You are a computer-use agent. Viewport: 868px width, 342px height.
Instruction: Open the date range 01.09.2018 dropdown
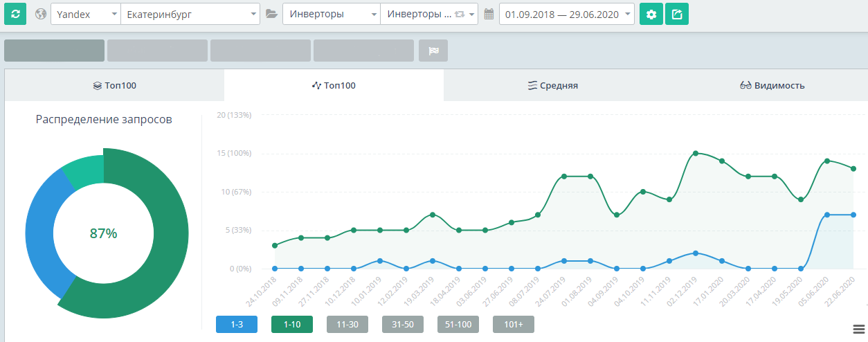(x=566, y=14)
